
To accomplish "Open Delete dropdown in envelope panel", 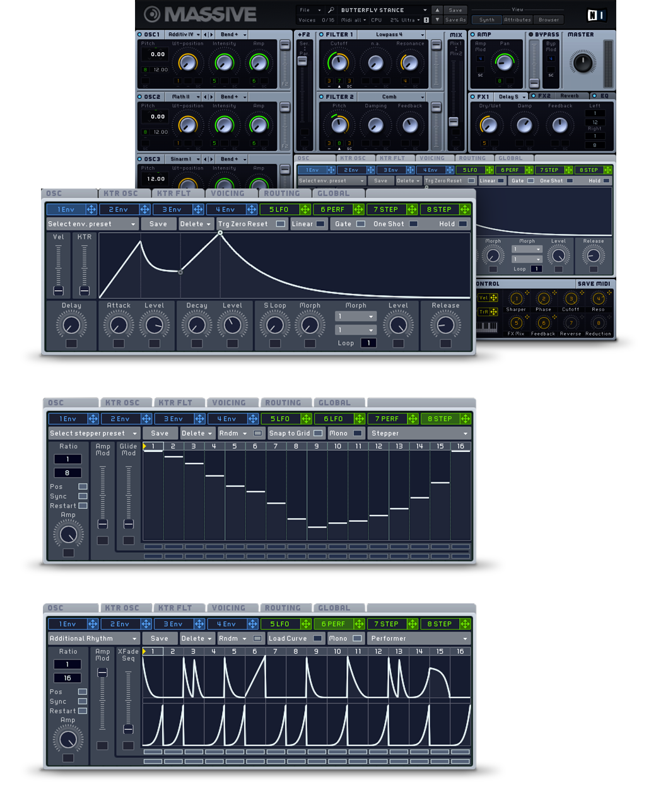I will coord(196,224).
